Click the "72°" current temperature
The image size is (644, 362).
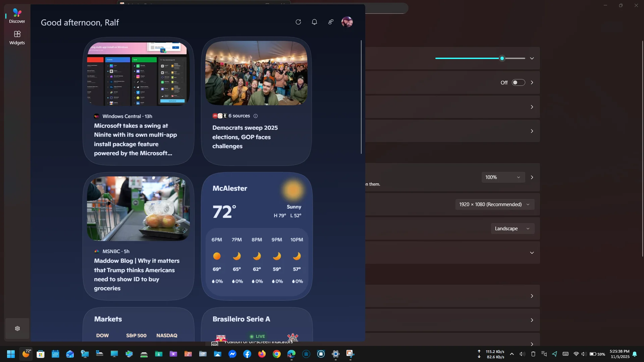click(x=224, y=212)
